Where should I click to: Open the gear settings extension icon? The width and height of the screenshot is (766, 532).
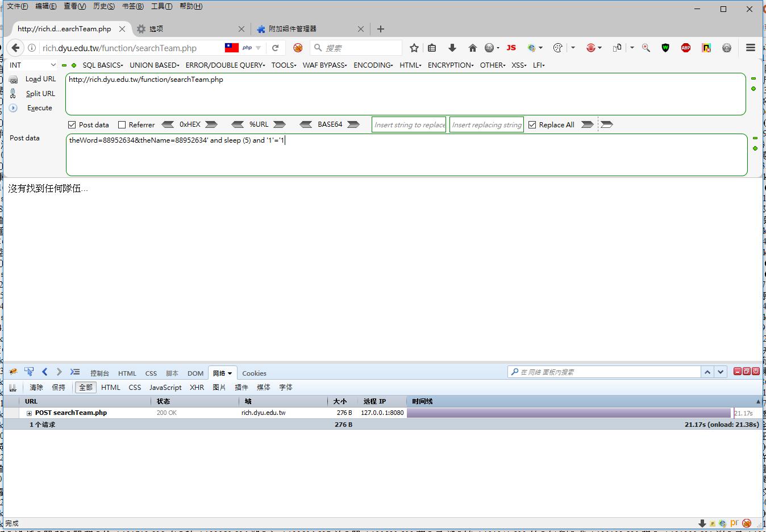pos(727,48)
